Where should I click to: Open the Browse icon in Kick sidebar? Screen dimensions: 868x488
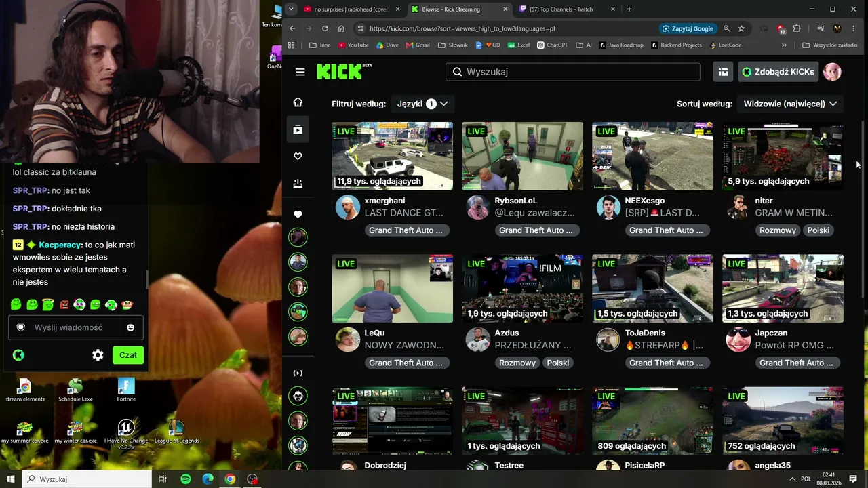click(298, 129)
